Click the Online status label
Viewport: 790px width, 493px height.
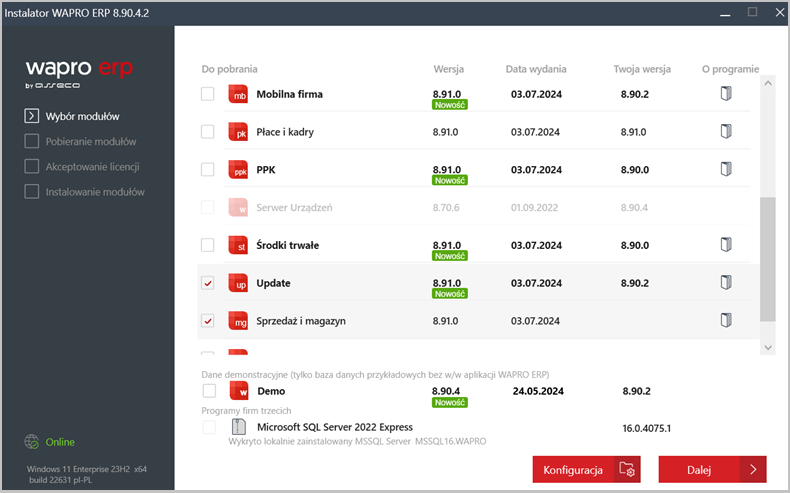coord(60,442)
